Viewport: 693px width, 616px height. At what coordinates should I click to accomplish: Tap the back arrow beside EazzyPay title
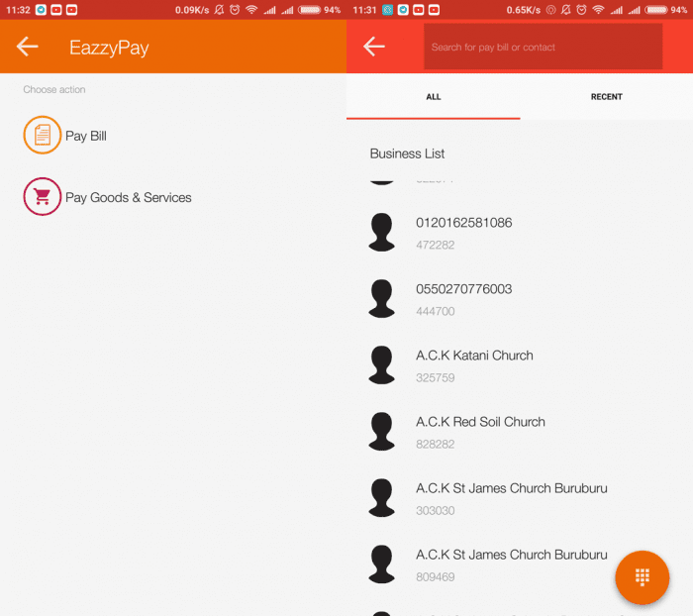(x=28, y=47)
